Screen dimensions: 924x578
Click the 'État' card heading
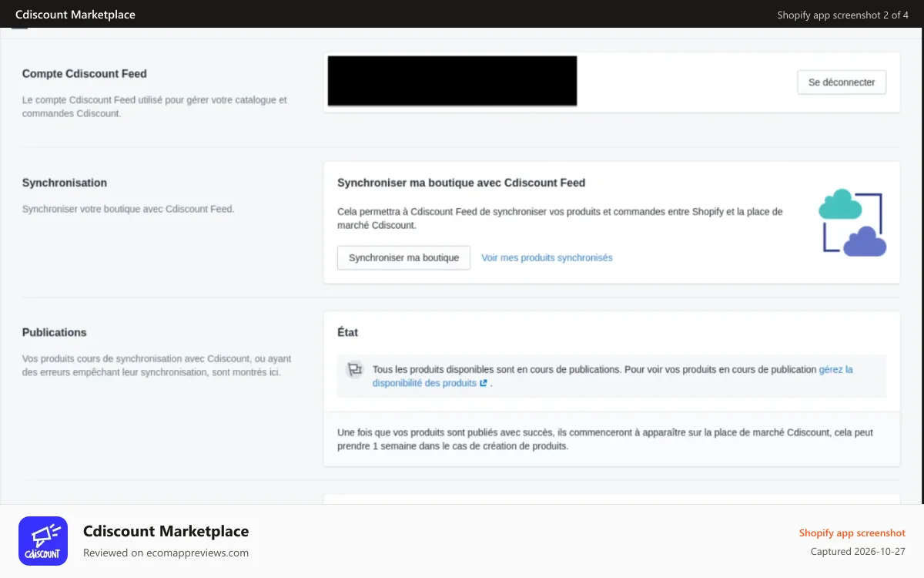pos(347,332)
